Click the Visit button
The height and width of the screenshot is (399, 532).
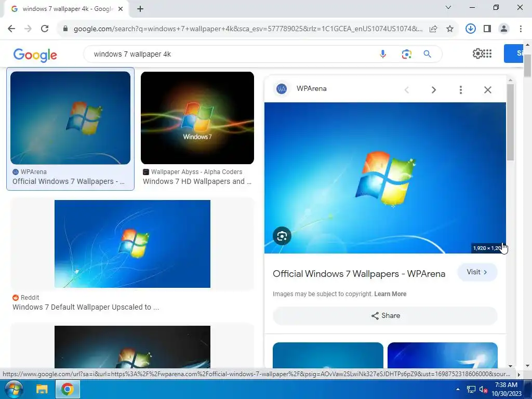(x=477, y=272)
